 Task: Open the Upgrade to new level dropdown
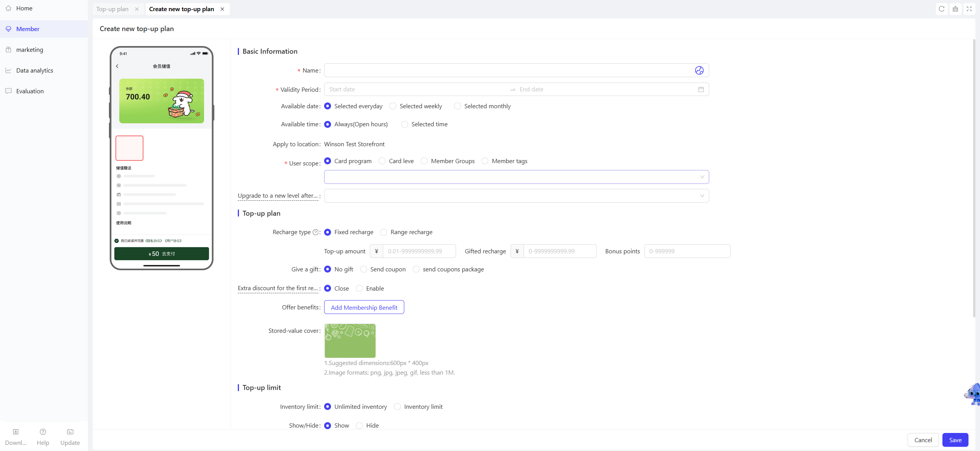pyautogui.click(x=516, y=196)
